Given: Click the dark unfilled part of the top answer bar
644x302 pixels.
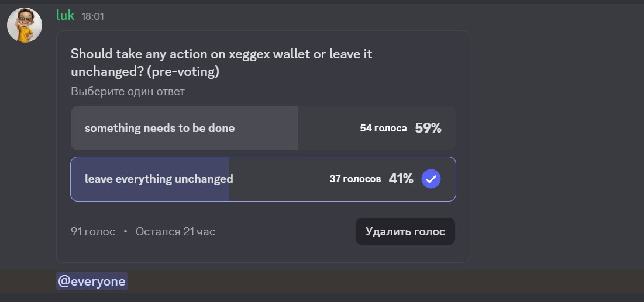Looking at the screenshot, I should pyautogui.click(x=328, y=129).
